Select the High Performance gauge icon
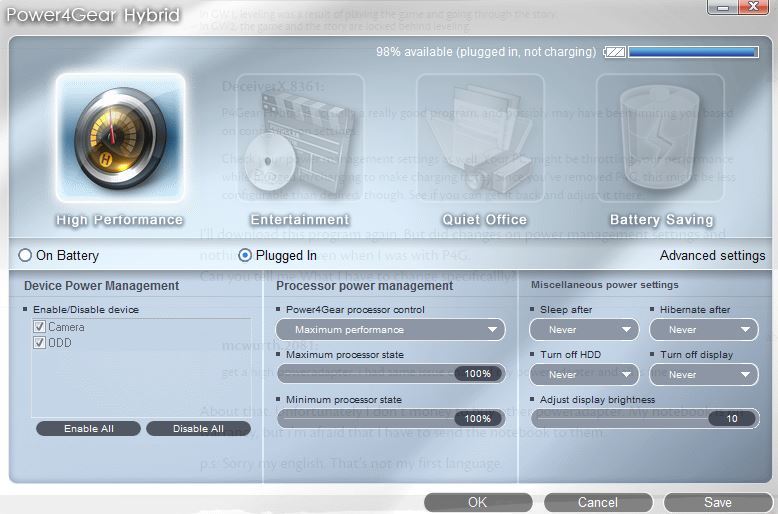Image resolution: width=778 pixels, height=514 pixels. coord(121,137)
